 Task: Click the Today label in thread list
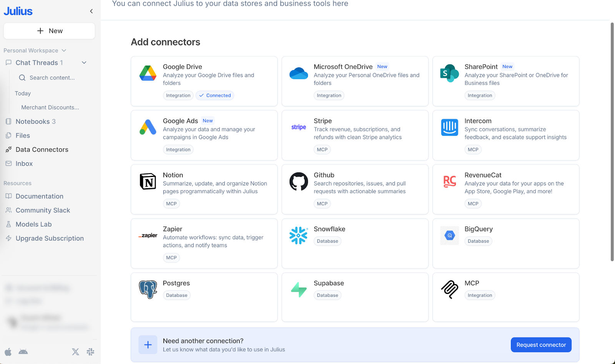23,93
